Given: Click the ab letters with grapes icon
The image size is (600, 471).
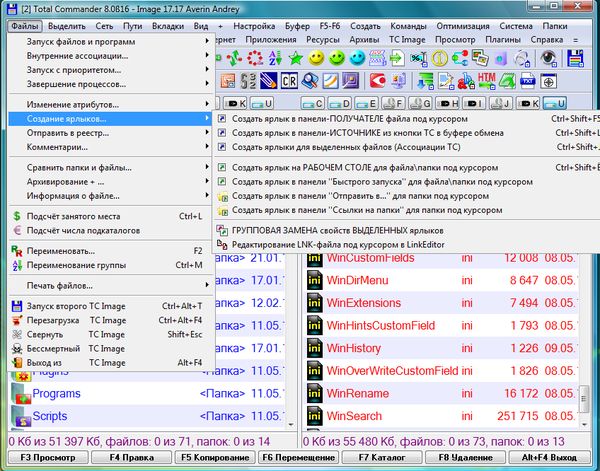Looking at the screenshot, I should 466,81.
